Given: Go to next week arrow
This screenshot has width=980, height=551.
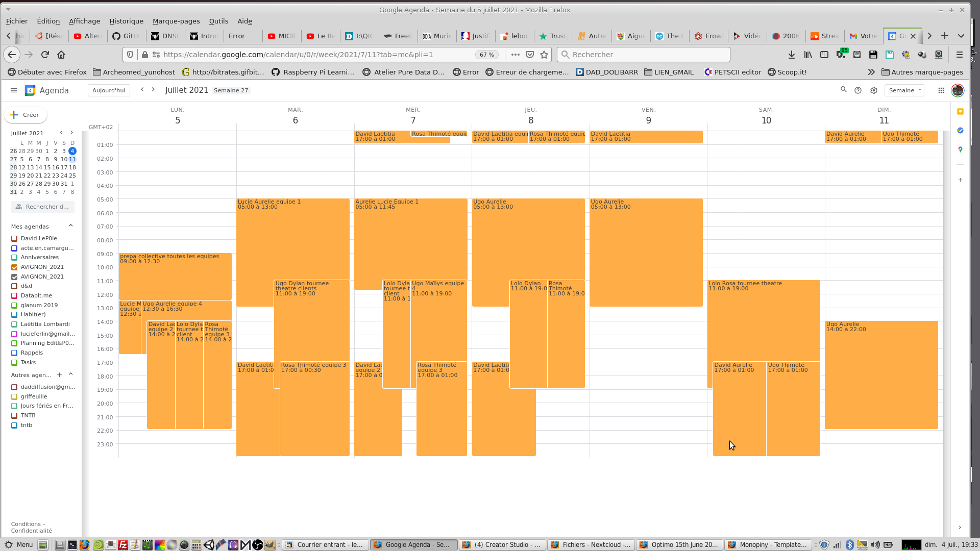Looking at the screenshot, I should coord(153,90).
